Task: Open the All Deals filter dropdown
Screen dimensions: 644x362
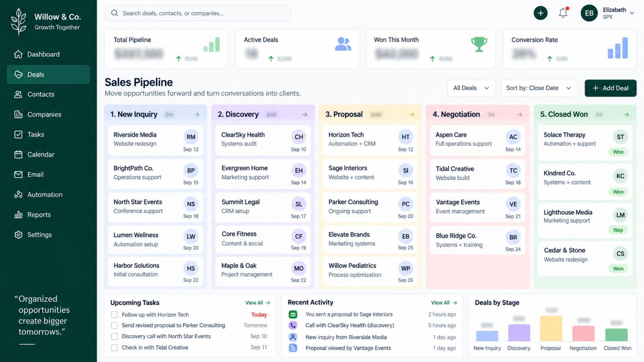Action: [471, 88]
